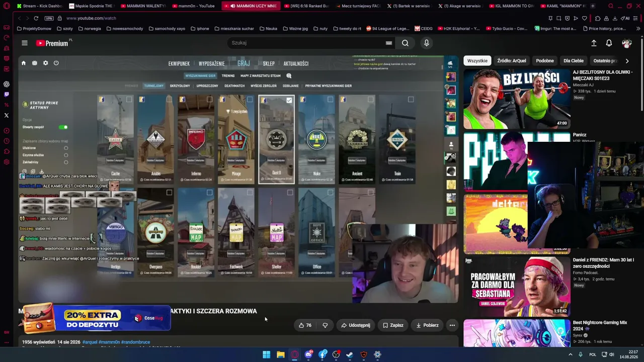Screen dimensions: 644x362
Task: Toggle the Otwarty zespół switch
Action: [x=63, y=127]
